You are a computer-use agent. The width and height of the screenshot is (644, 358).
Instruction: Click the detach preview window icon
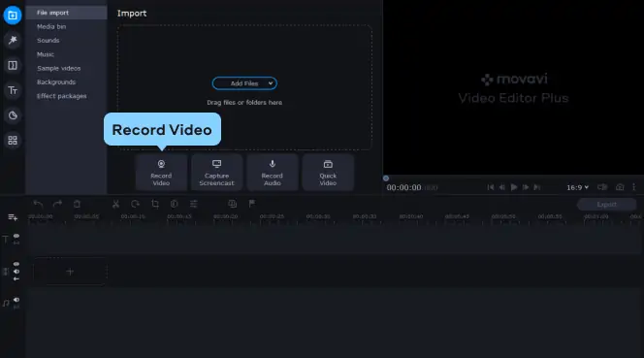(x=602, y=187)
